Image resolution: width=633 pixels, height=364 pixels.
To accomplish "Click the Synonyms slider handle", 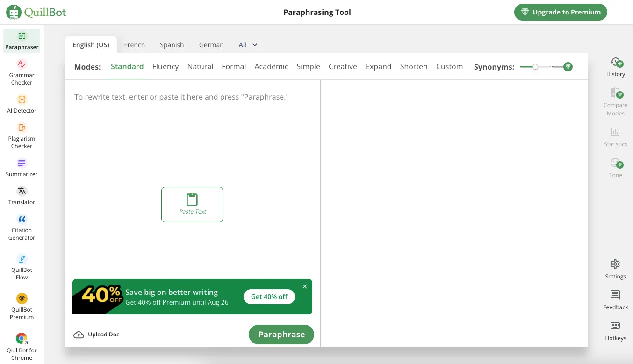I will point(535,67).
